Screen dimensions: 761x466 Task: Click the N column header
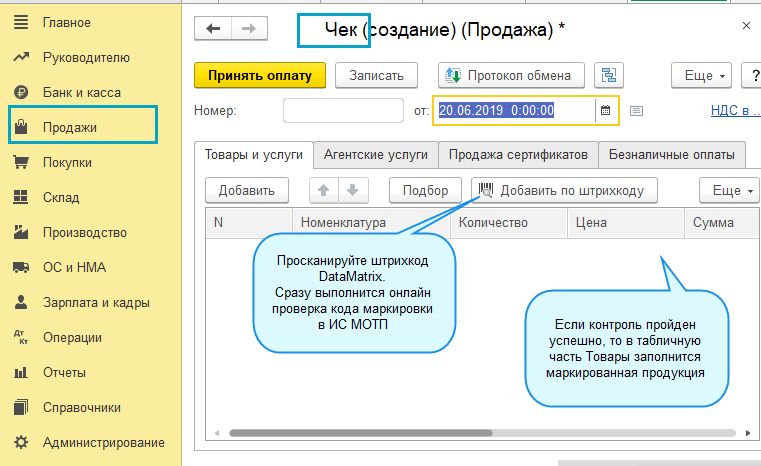click(x=248, y=222)
